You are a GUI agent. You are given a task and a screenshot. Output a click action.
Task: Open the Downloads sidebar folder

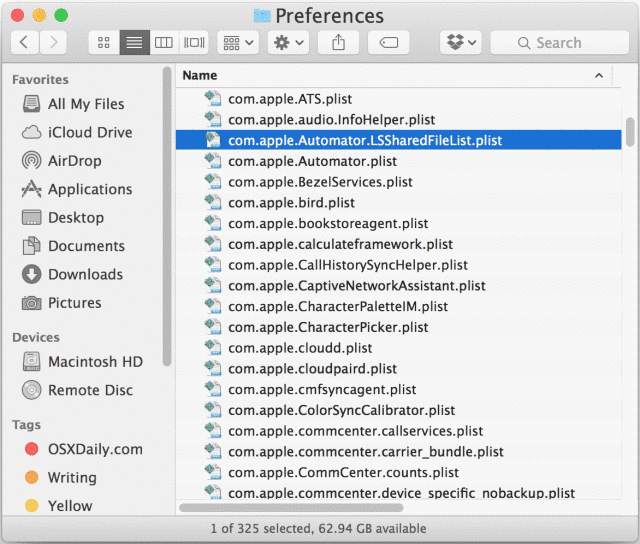pyautogui.click(x=84, y=274)
